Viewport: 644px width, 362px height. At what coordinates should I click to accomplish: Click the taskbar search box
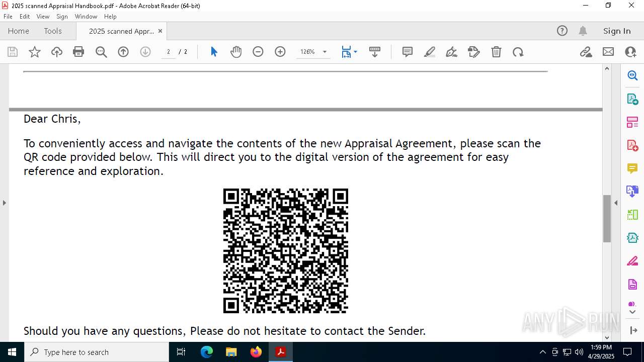pos(97,352)
